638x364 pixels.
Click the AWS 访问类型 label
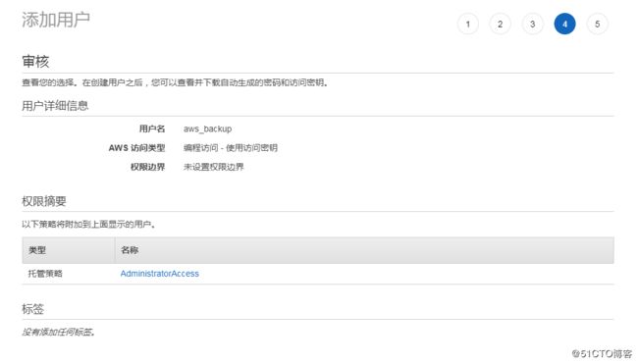click(136, 147)
